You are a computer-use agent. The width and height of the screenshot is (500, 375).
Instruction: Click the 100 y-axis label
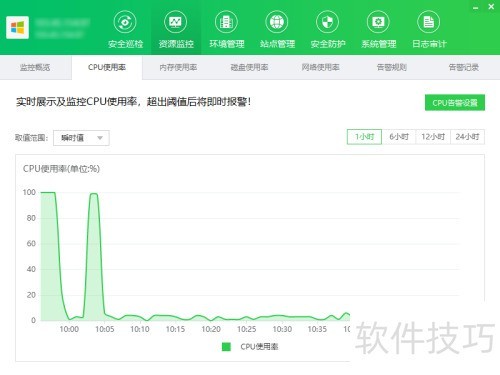pyautogui.click(x=29, y=192)
